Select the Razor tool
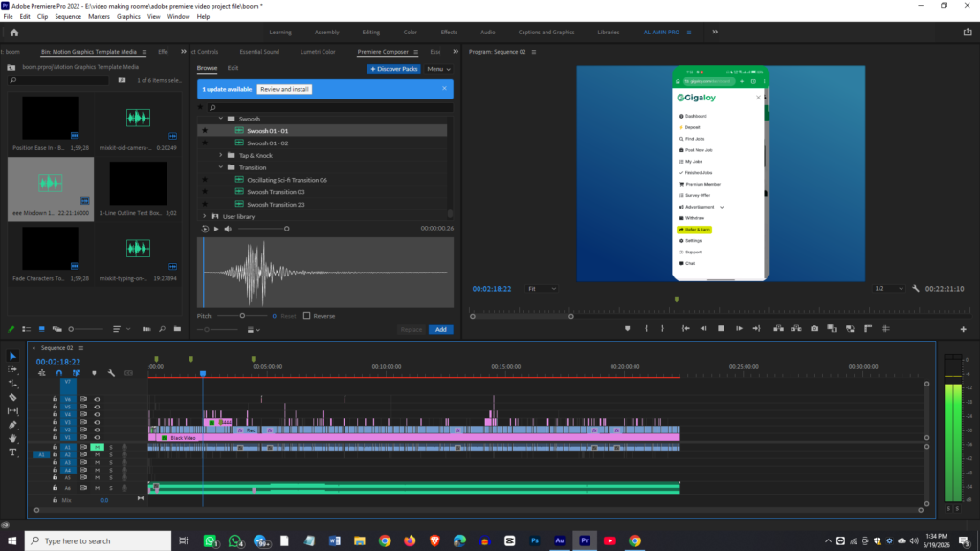The height and width of the screenshot is (551, 980). coord(12,397)
